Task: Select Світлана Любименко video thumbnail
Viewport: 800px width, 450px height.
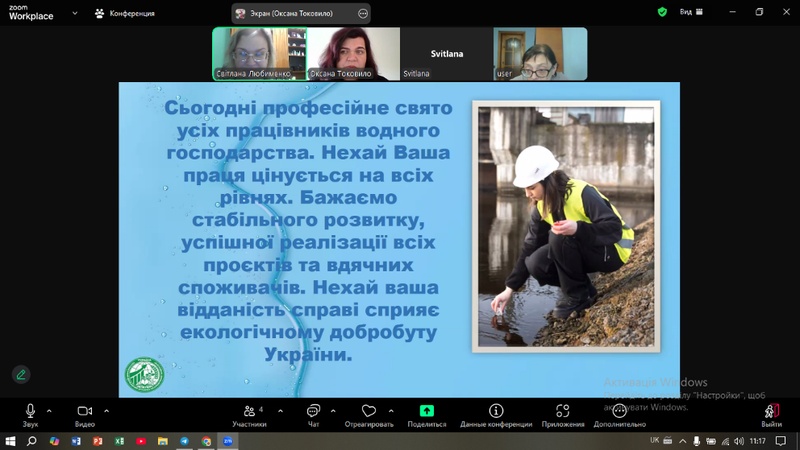Action: (x=259, y=54)
